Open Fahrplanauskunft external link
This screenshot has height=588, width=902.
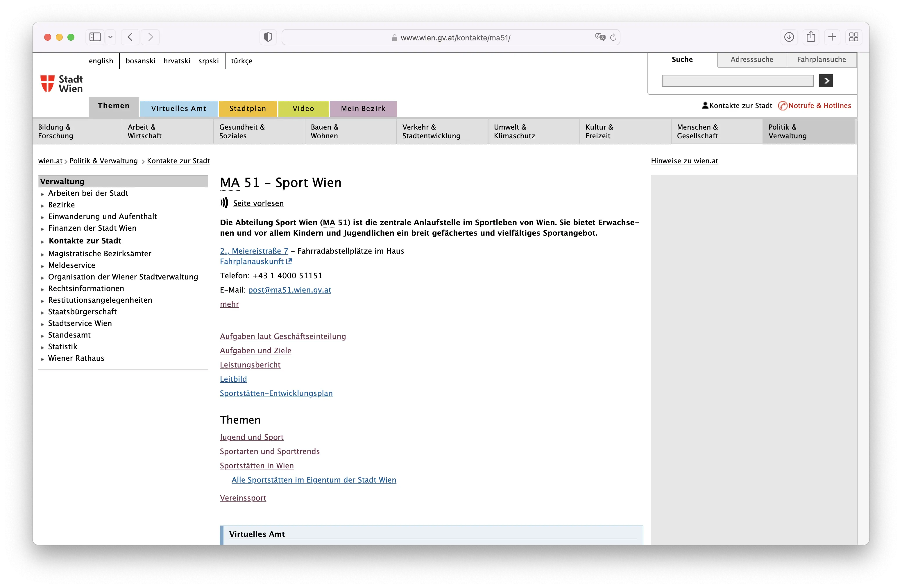click(x=256, y=261)
